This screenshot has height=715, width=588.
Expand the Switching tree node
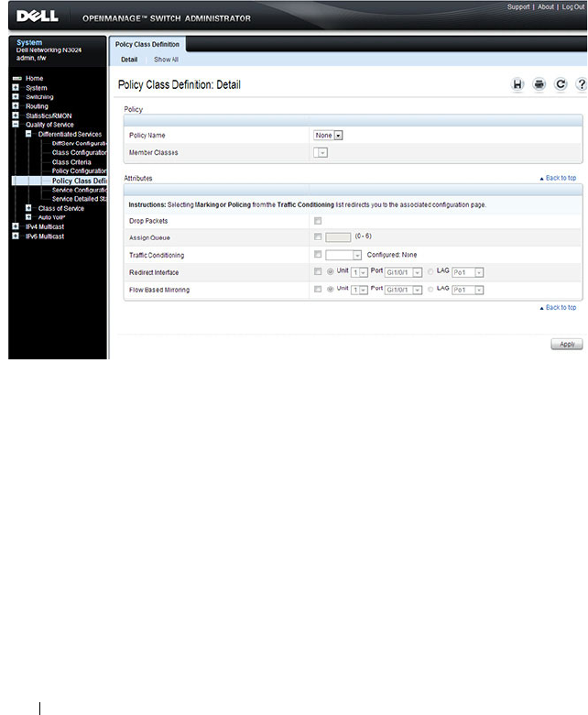pos(16,96)
